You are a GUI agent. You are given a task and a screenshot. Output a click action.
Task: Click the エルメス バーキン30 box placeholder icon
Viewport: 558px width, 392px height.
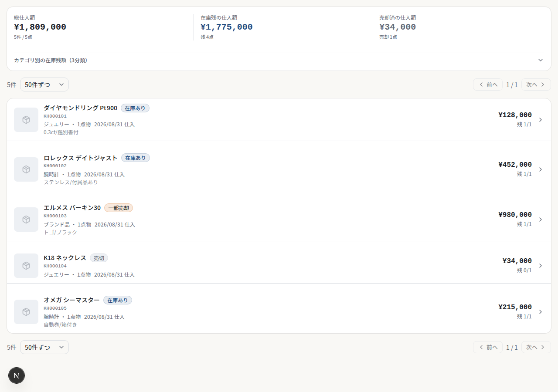coord(26,220)
